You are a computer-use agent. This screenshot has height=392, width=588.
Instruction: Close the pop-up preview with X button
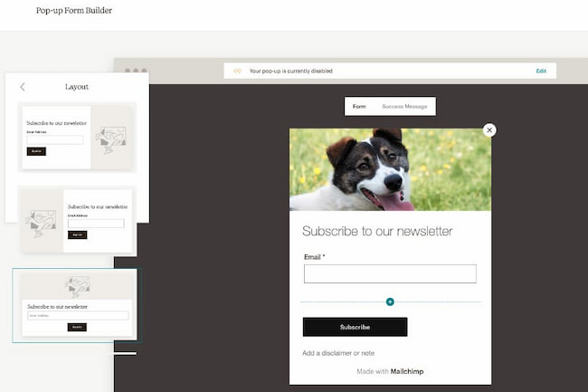pyautogui.click(x=489, y=130)
